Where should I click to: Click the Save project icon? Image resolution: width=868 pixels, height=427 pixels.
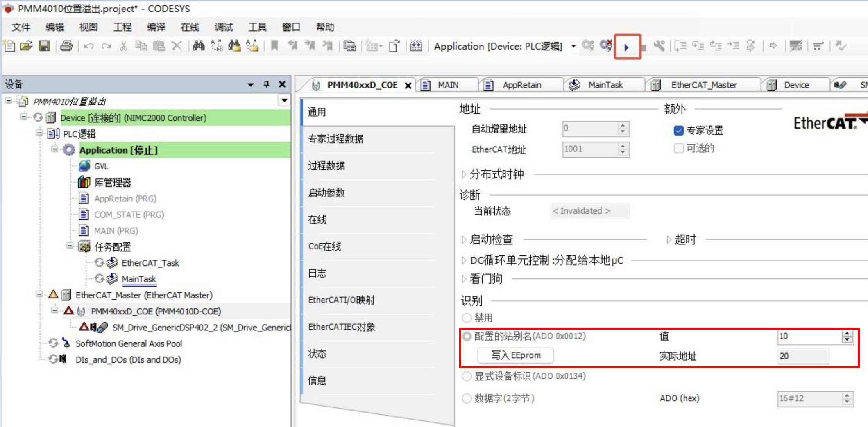(x=44, y=46)
